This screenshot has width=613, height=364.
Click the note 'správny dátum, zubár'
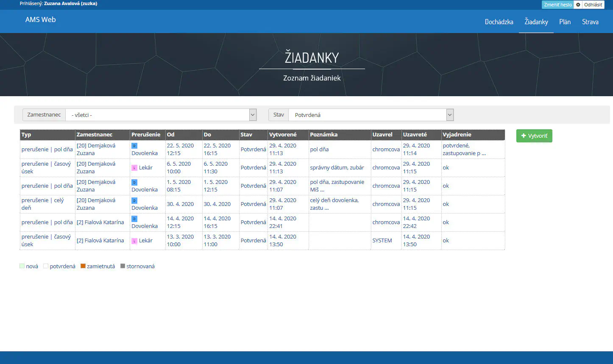[x=337, y=167]
